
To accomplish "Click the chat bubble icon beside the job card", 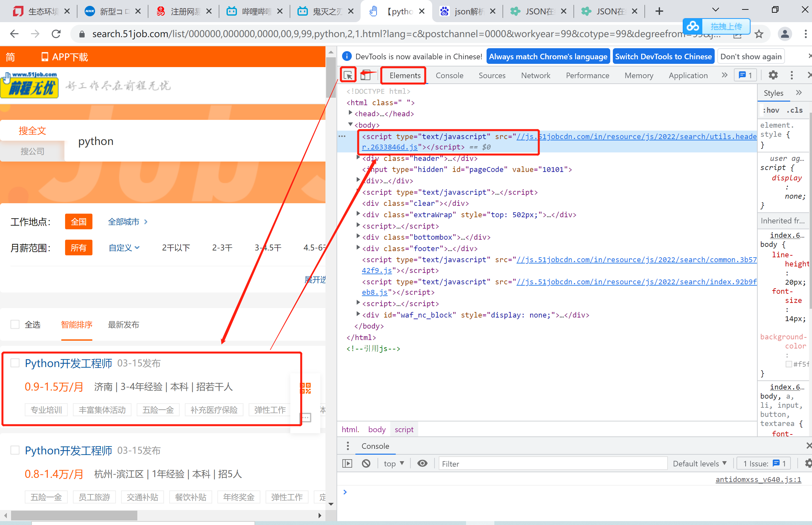I will coord(306,417).
